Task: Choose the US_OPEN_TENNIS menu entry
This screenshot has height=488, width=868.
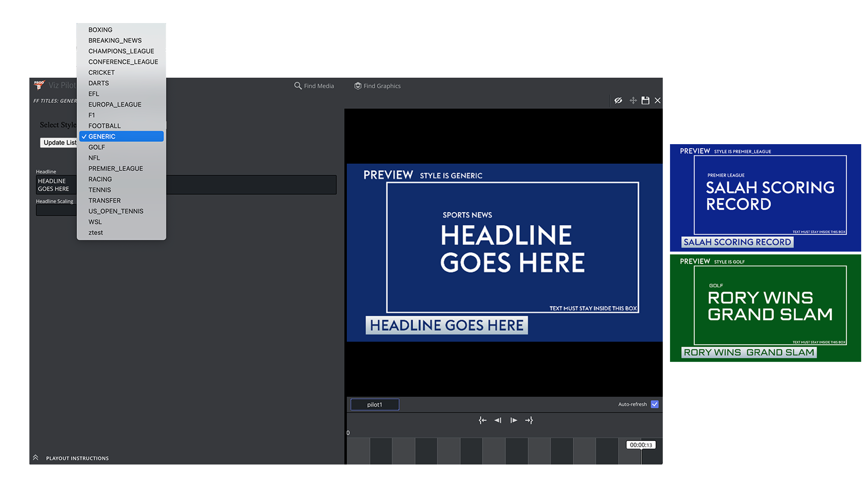Action: tap(116, 211)
